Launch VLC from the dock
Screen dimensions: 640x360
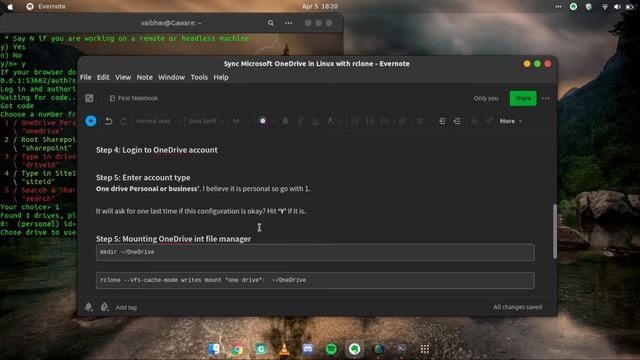284,349
